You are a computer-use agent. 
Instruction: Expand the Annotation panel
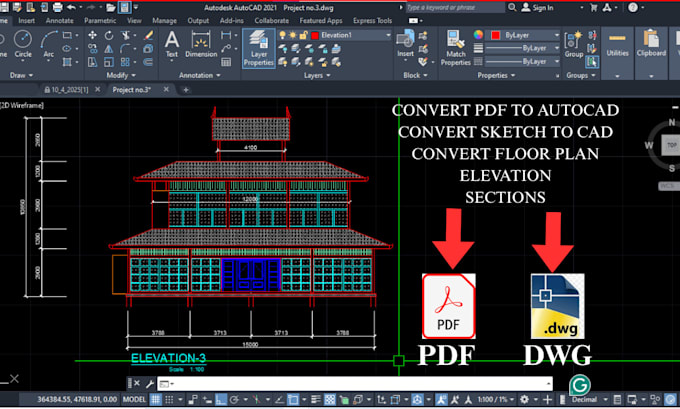click(200, 75)
